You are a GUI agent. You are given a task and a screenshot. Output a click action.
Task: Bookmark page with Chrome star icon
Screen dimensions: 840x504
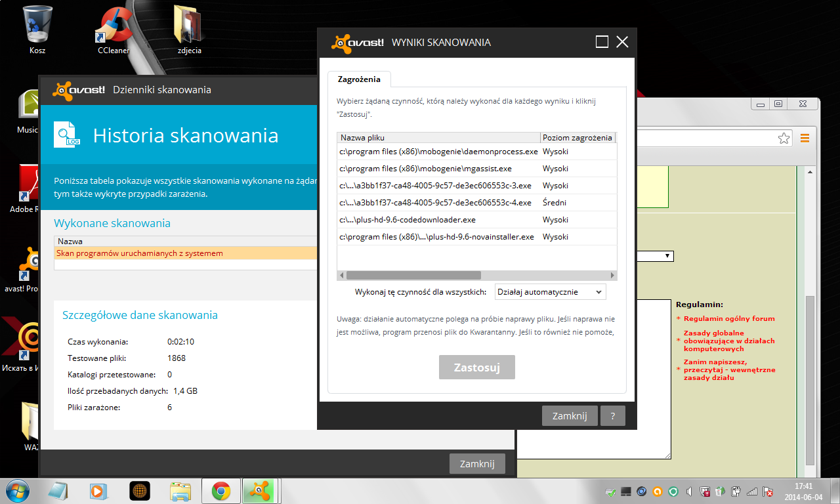point(784,138)
